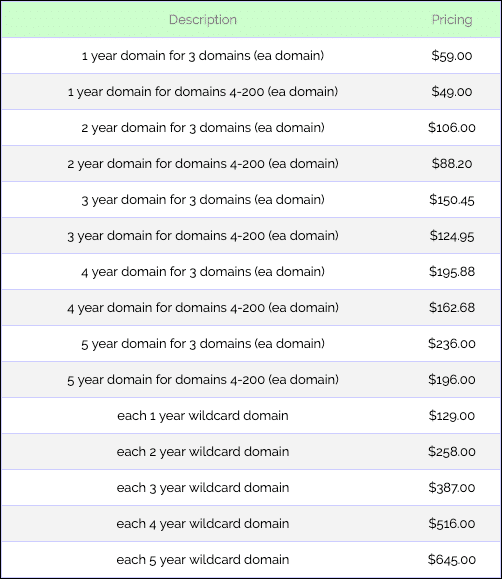Click the $124.95 price

click(452, 236)
